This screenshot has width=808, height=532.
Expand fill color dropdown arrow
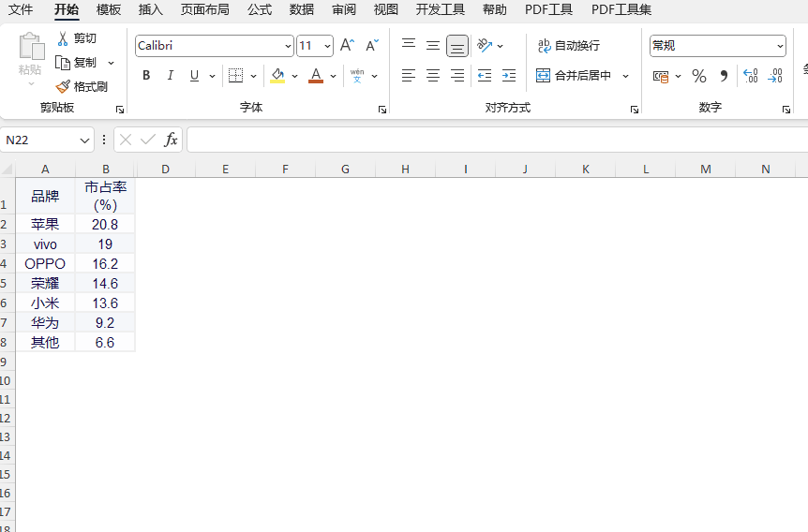tap(294, 76)
